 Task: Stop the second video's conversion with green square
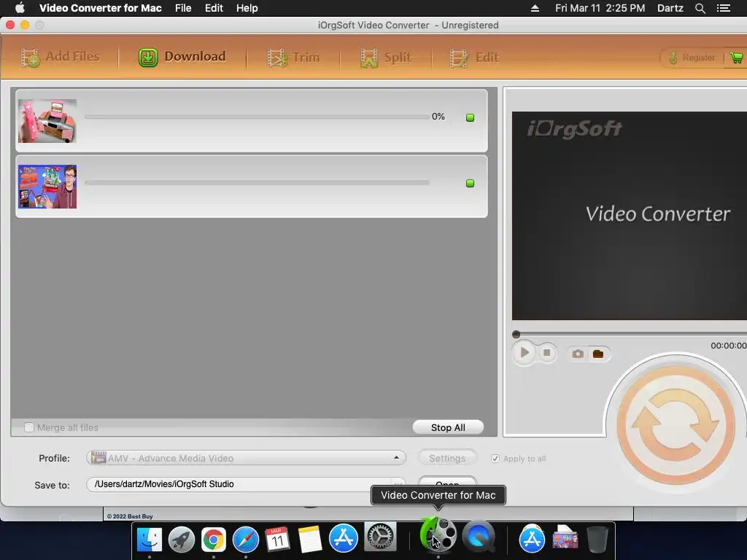(470, 183)
